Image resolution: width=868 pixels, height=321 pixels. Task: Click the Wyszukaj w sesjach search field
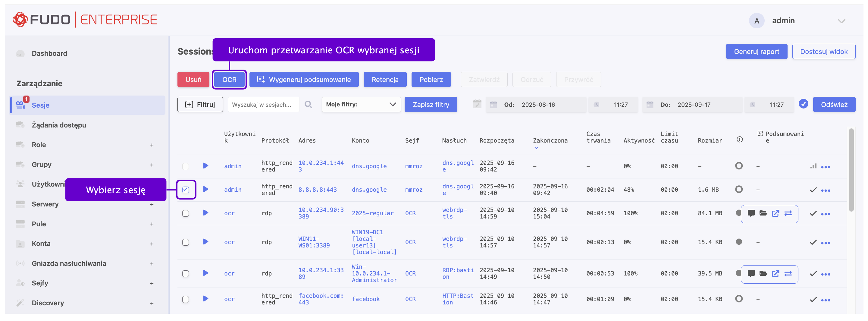point(263,105)
